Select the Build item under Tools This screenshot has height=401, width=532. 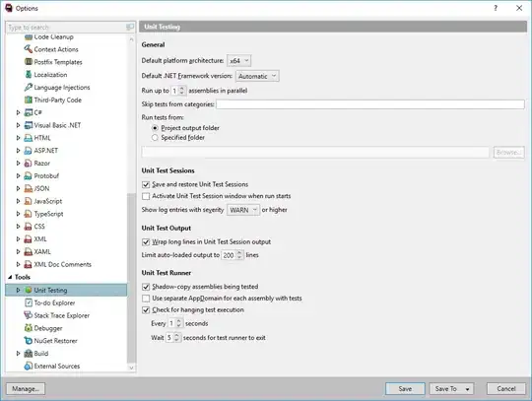41,353
